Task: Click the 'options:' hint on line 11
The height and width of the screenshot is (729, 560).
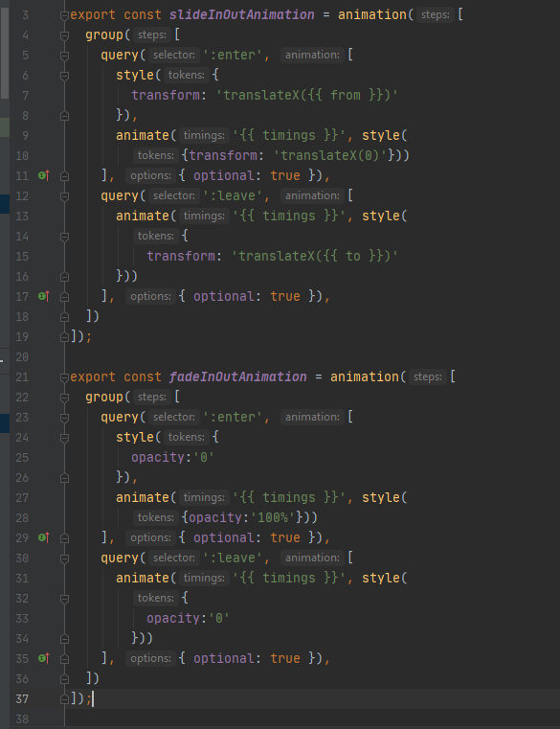Action: point(150,175)
